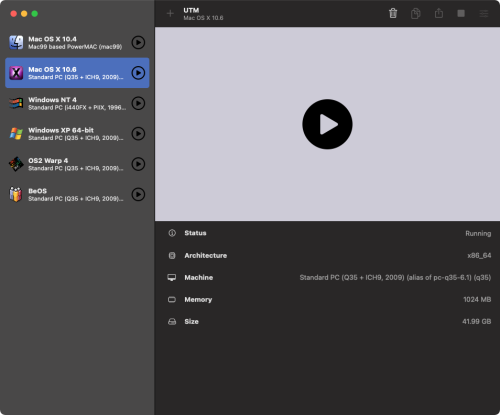Delete the selected VM with trash icon

[393, 13]
